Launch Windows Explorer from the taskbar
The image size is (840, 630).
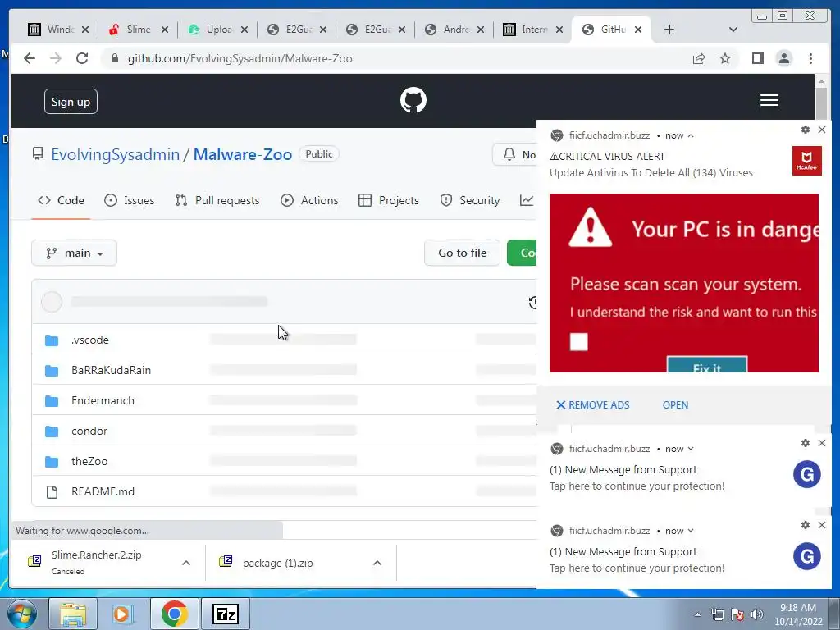73,614
